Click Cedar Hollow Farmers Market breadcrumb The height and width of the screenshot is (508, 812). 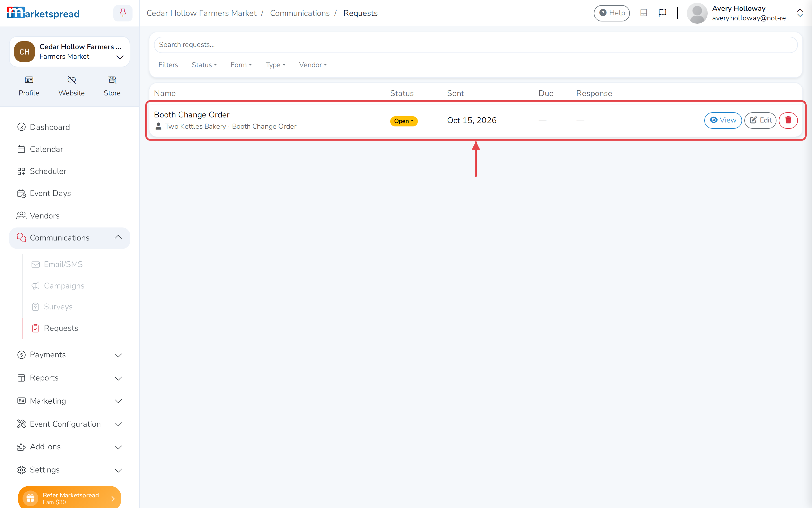point(201,13)
